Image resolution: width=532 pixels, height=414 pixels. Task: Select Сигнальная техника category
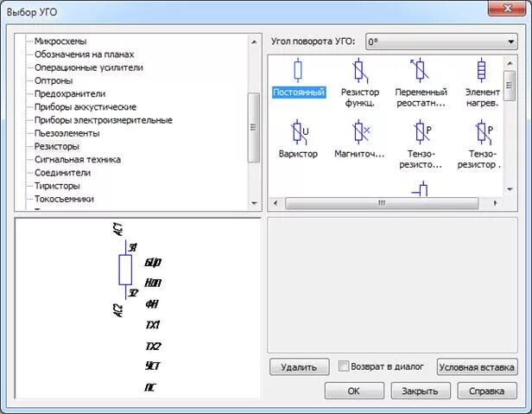click(78, 160)
